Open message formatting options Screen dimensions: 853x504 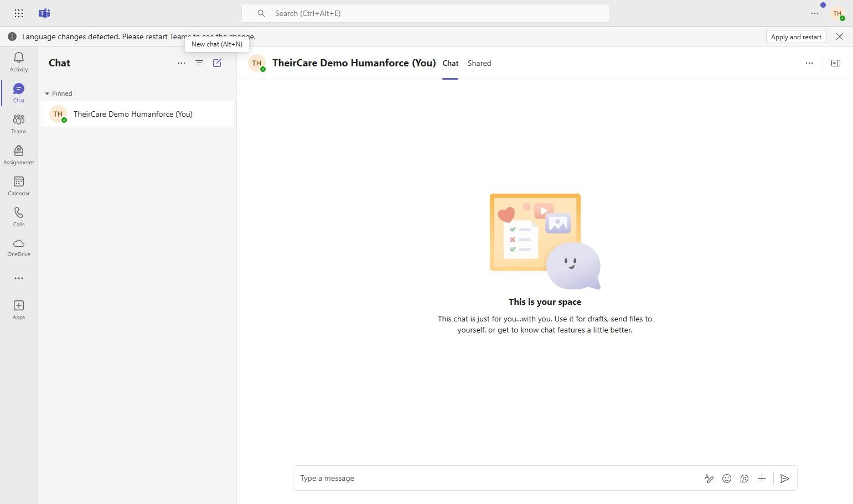709,479
